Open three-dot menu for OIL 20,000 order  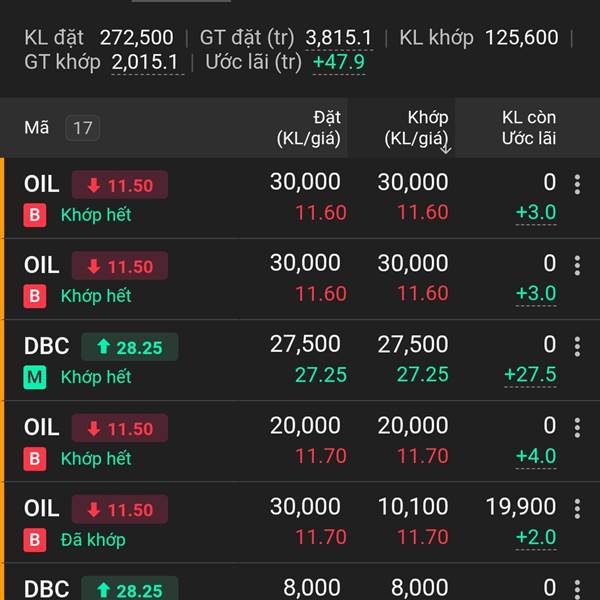click(577, 428)
